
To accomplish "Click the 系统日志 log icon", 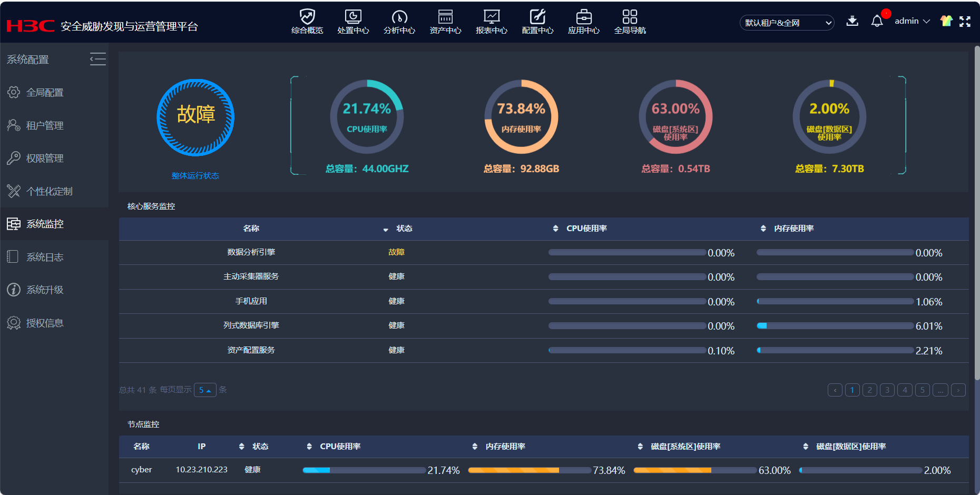I will tap(13, 257).
